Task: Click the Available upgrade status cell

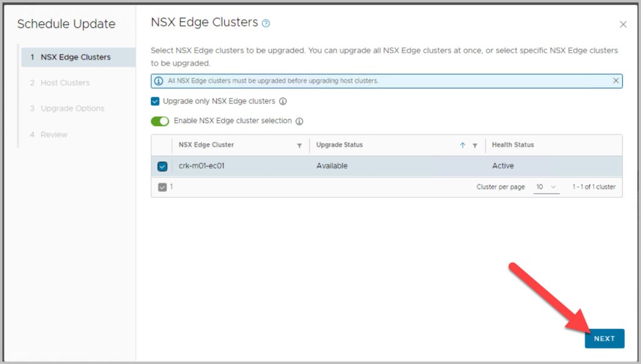Action: click(x=332, y=166)
